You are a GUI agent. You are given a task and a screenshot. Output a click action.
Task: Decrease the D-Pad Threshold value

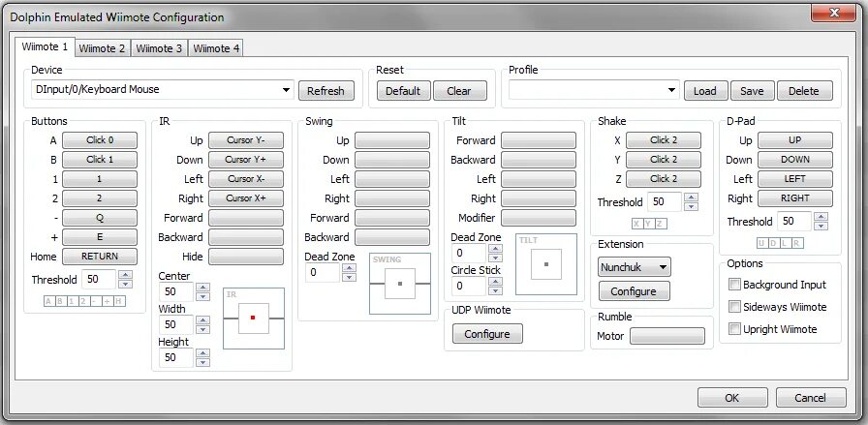coord(821,226)
